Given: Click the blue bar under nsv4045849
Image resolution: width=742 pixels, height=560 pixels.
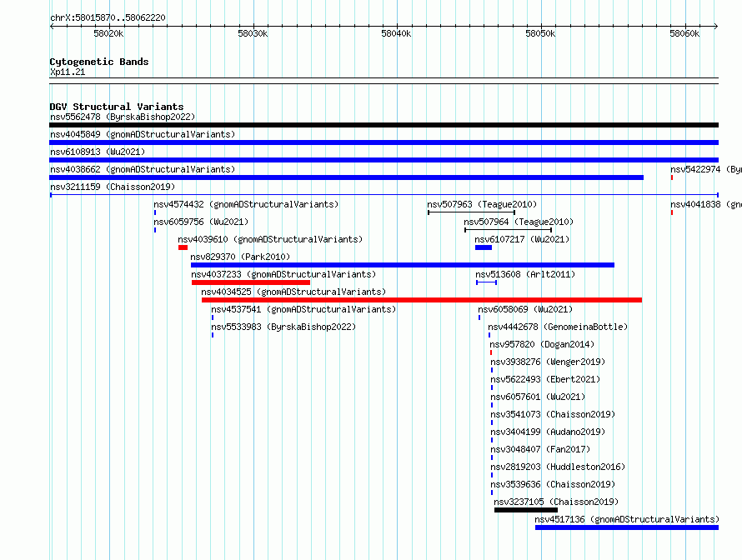Looking at the screenshot, I should tap(384, 142).
